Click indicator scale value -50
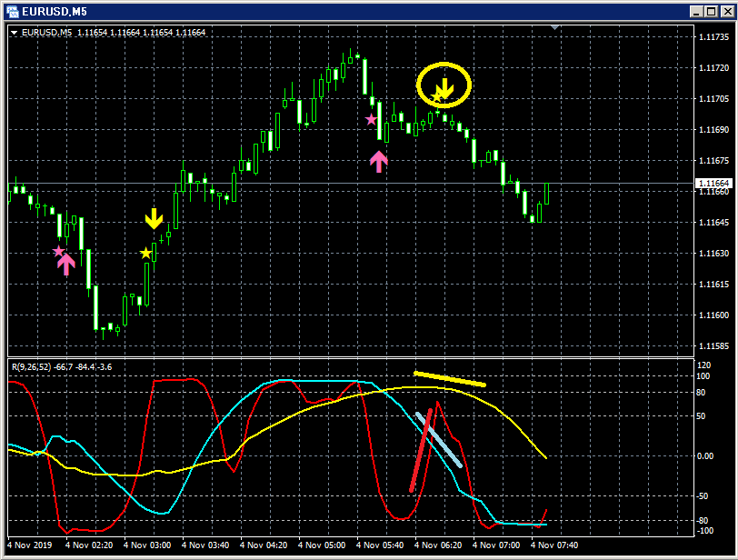The width and height of the screenshot is (738, 560). 703,496
